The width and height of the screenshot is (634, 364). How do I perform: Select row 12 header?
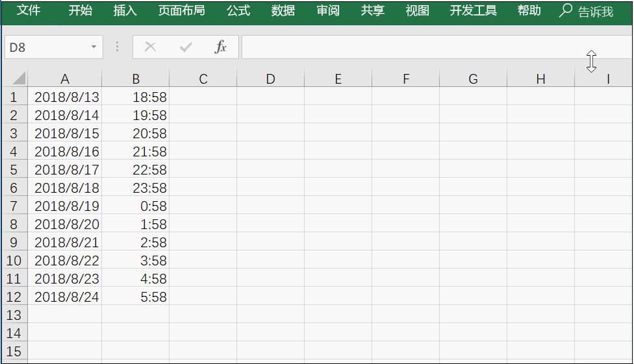[x=14, y=297]
